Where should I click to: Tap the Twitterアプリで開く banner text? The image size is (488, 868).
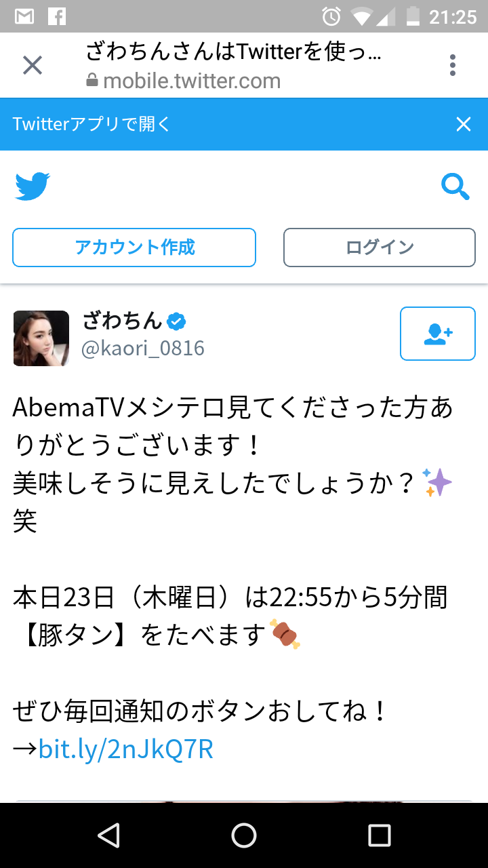(91, 124)
